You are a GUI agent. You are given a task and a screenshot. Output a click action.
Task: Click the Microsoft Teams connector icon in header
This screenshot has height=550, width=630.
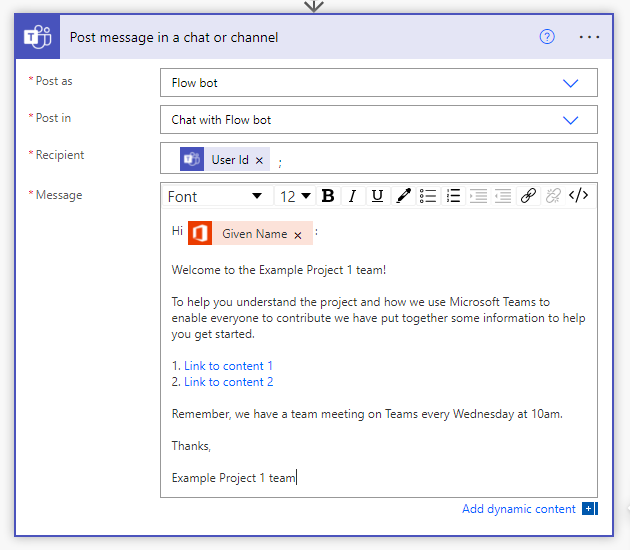[37, 37]
